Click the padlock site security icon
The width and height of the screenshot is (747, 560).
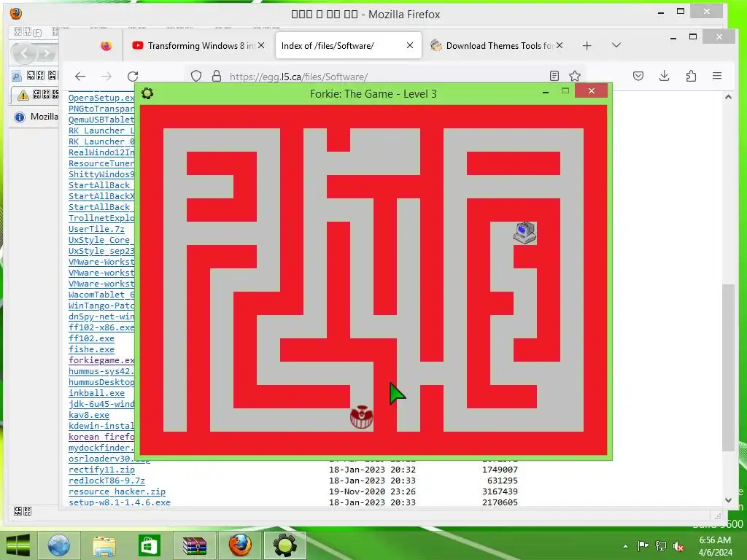[x=216, y=76]
